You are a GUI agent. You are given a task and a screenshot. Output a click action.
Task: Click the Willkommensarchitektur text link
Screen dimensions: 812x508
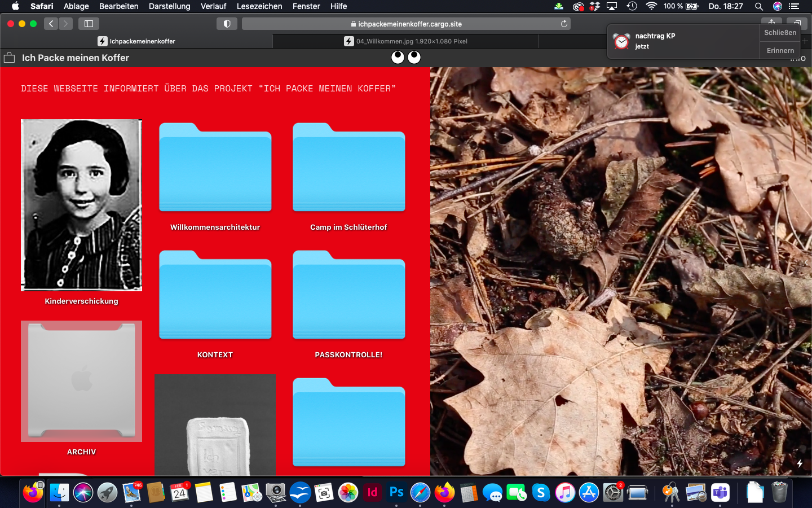pyautogui.click(x=215, y=227)
